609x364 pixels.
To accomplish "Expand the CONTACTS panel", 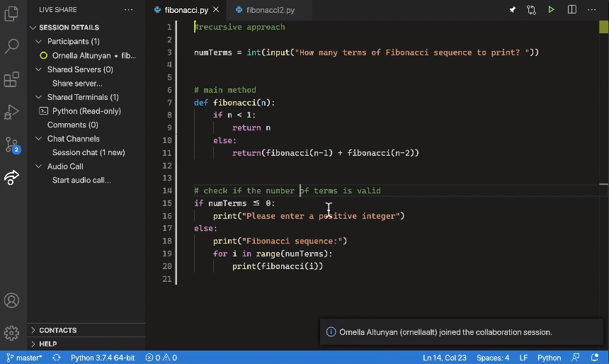I will click(57, 330).
